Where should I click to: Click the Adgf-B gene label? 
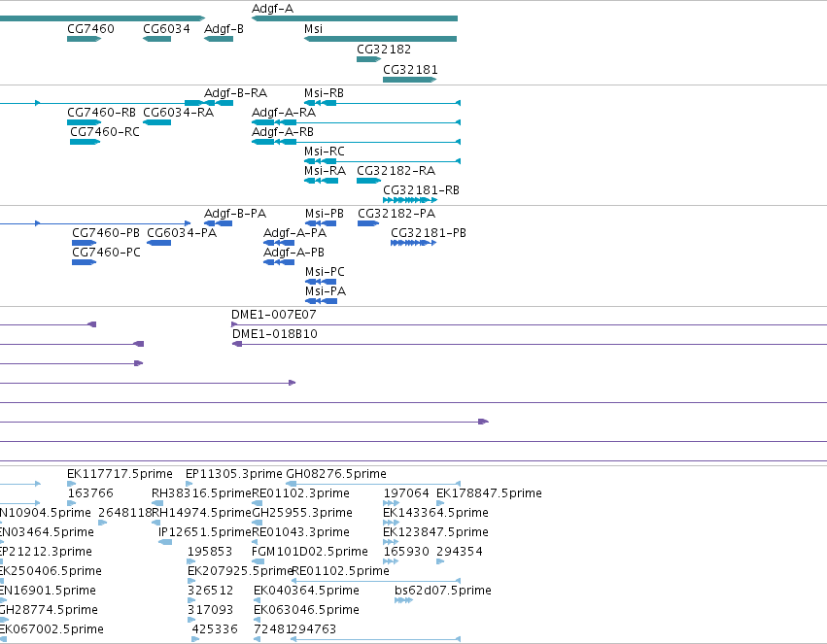(224, 29)
